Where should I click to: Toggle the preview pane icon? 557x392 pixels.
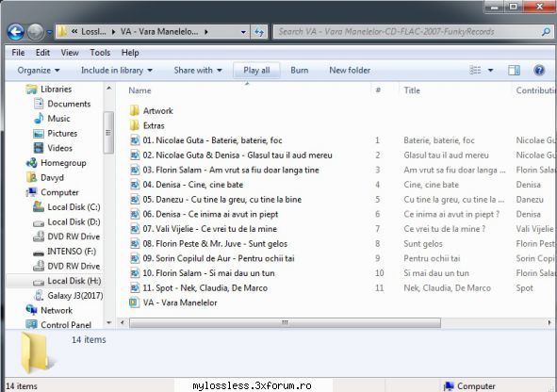pyautogui.click(x=514, y=71)
